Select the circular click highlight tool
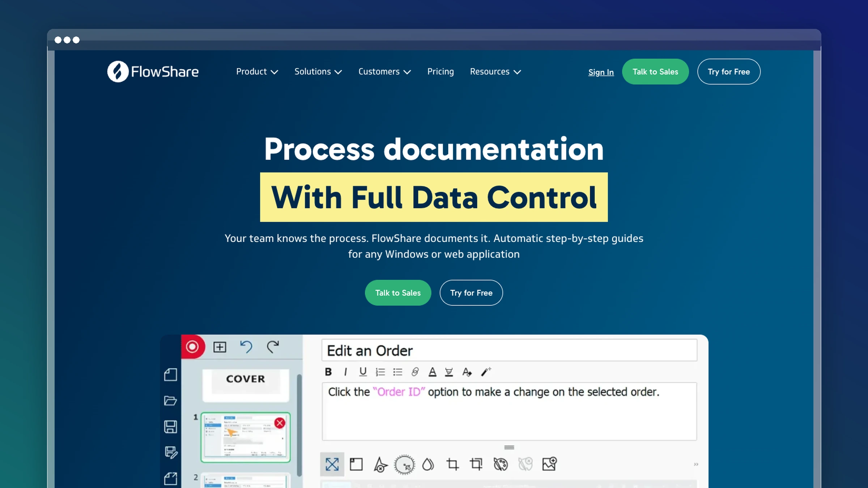Viewport: 868px width, 488px height. click(404, 465)
